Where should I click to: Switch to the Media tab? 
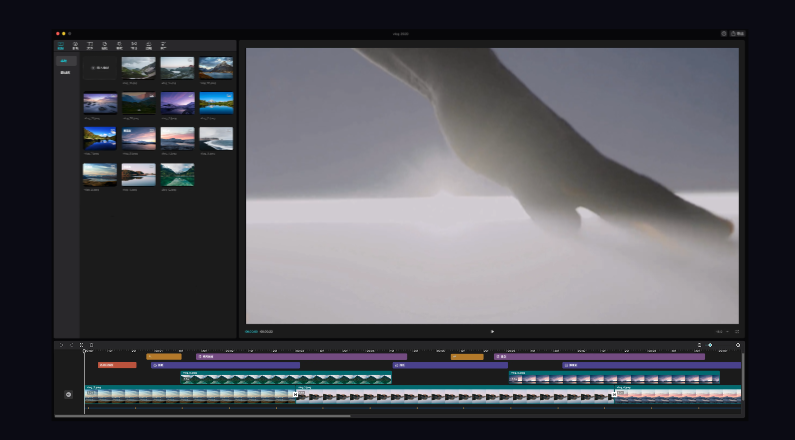[x=61, y=45]
